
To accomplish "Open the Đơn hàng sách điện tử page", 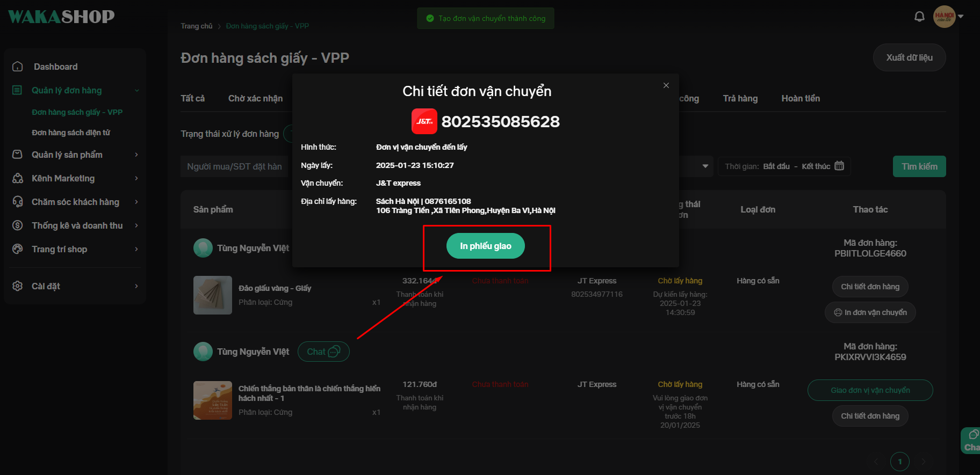I will coord(71,133).
